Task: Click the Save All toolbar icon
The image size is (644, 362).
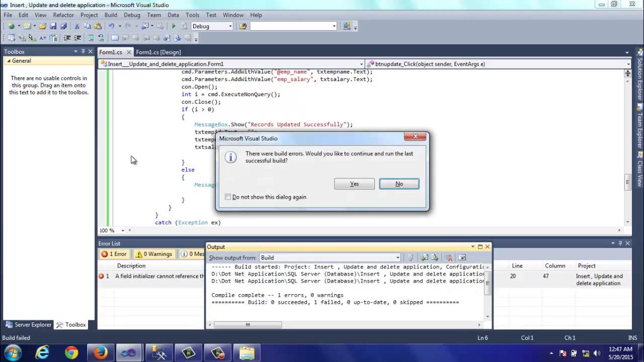Action: point(63,26)
